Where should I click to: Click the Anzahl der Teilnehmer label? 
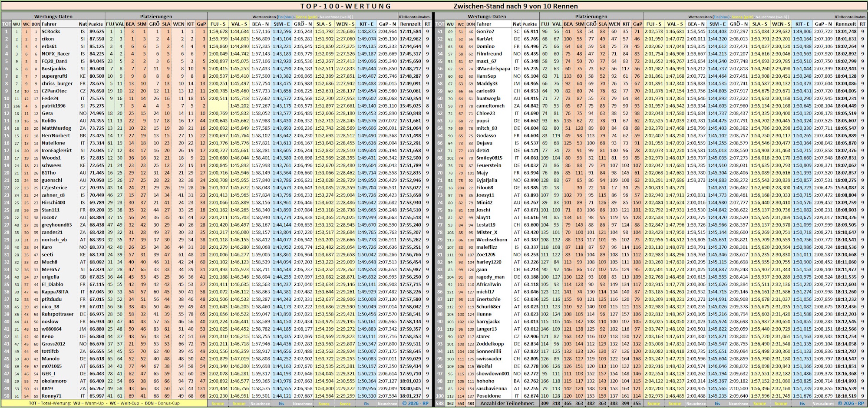(x=507, y=403)
